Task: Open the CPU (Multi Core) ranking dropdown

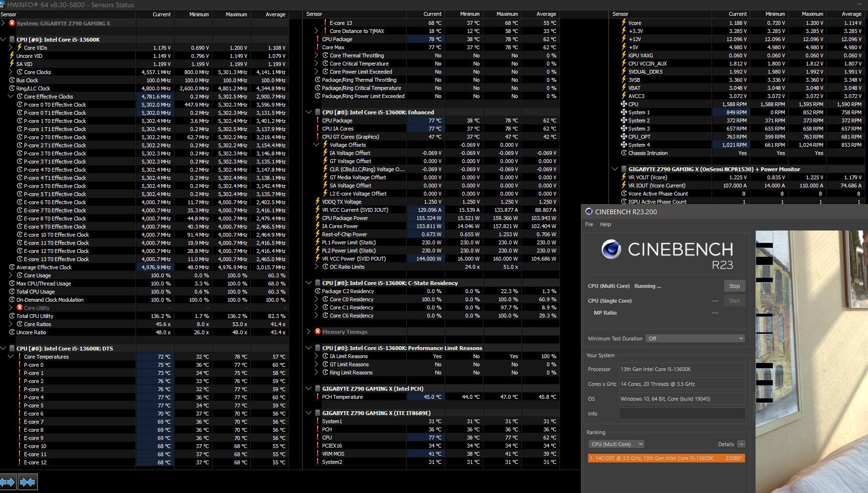Action: 616,444
